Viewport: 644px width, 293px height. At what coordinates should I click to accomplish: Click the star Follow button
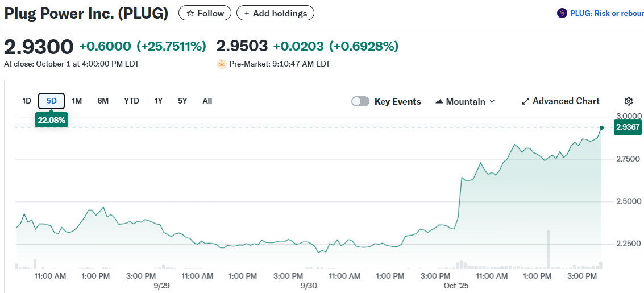click(205, 13)
